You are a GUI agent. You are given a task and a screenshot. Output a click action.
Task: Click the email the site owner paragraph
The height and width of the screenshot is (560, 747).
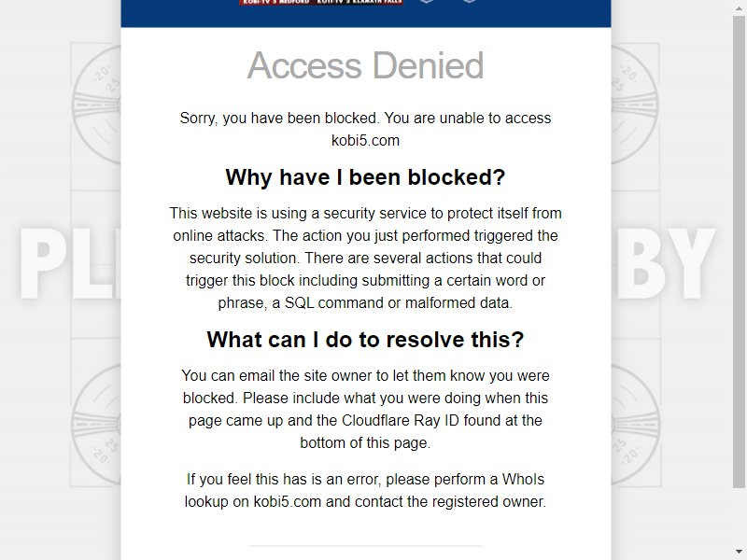[x=365, y=409]
